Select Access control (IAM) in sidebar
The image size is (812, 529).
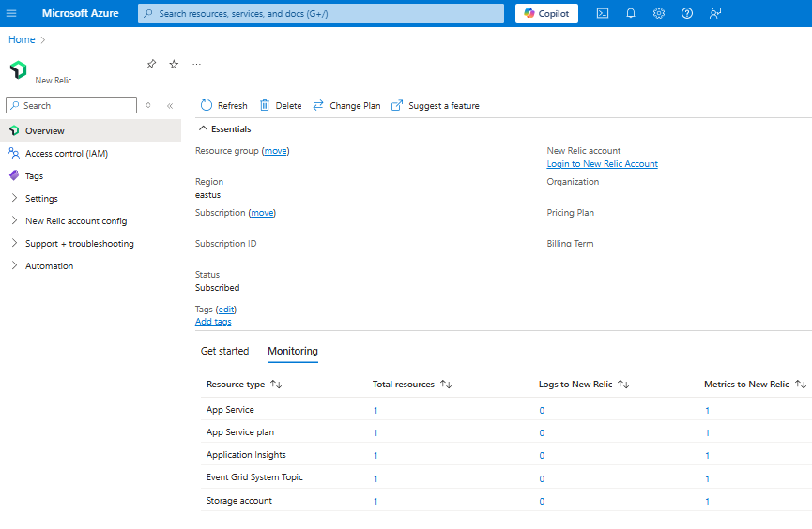(x=66, y=154)
